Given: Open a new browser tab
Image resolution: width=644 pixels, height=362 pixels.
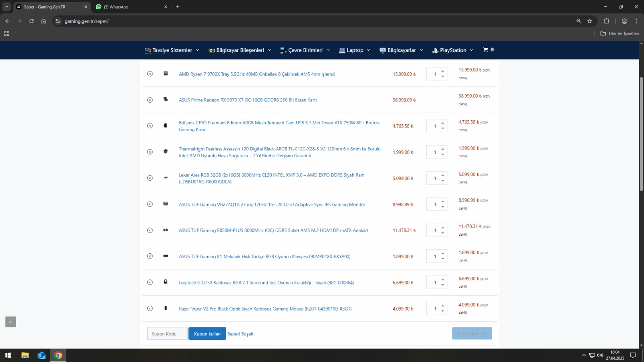Looking at the screenshot, I should [178, 7].
